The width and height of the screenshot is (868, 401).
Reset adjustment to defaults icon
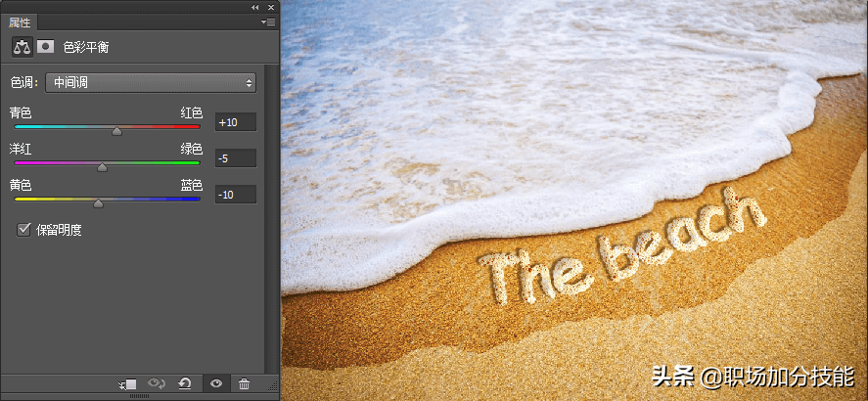click(185, 383)
